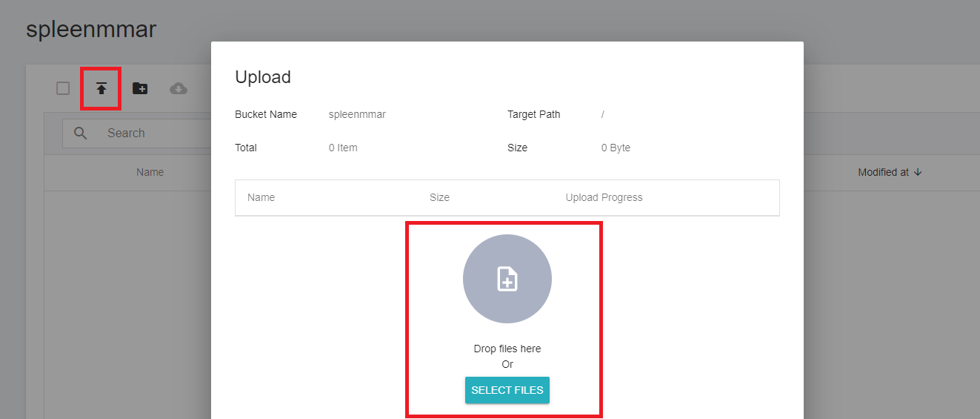
Task: Click the Name header in the upload table
Action: (x=261, y=197)
